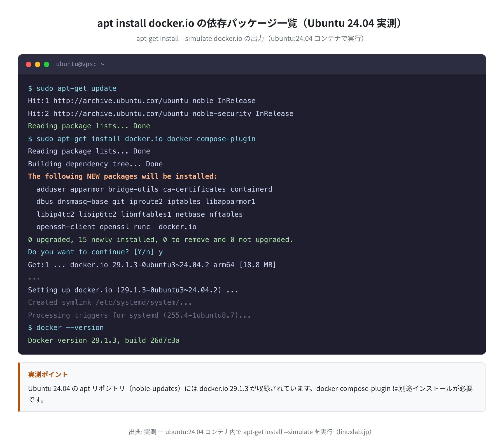The image size is (504, 447).
Task: Click the green 'Reading package lists... Done' line
Action: click(x=89, y=126)
